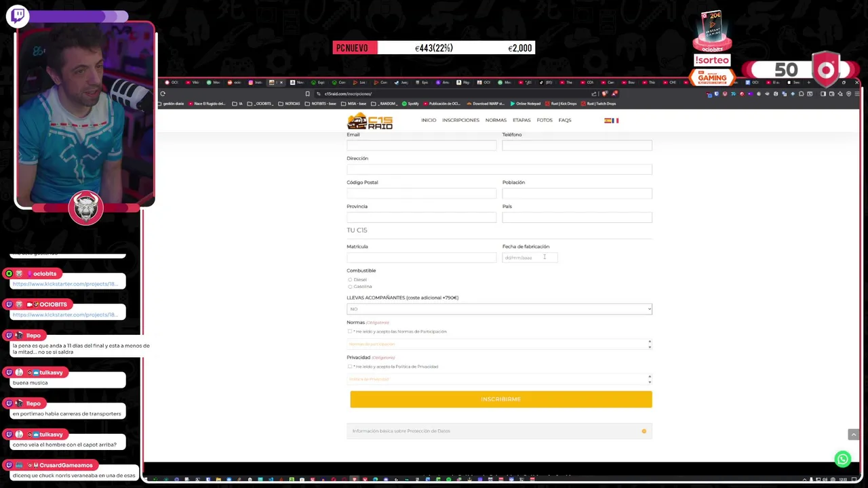Image resolution: width=868 pixels, height=488 pixels.
Task: Open a new browser tab with plus
Action: pyautogui.click(x=809, y=83)
